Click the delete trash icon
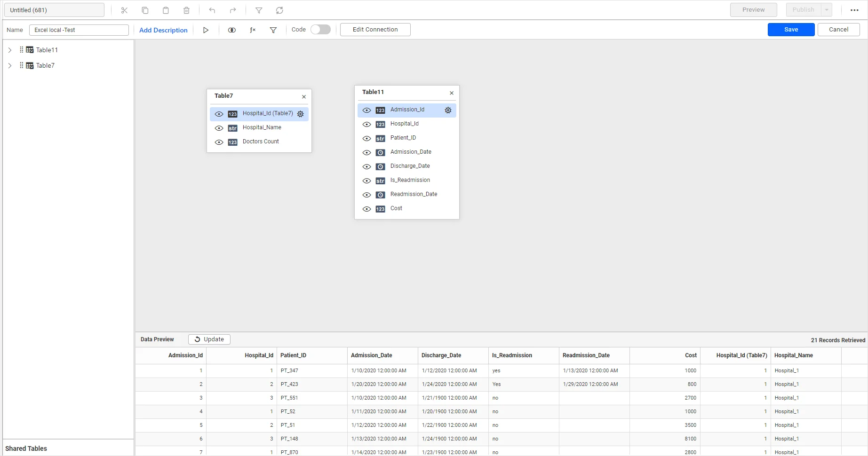 pyautogui.click(x=186, y=10)
